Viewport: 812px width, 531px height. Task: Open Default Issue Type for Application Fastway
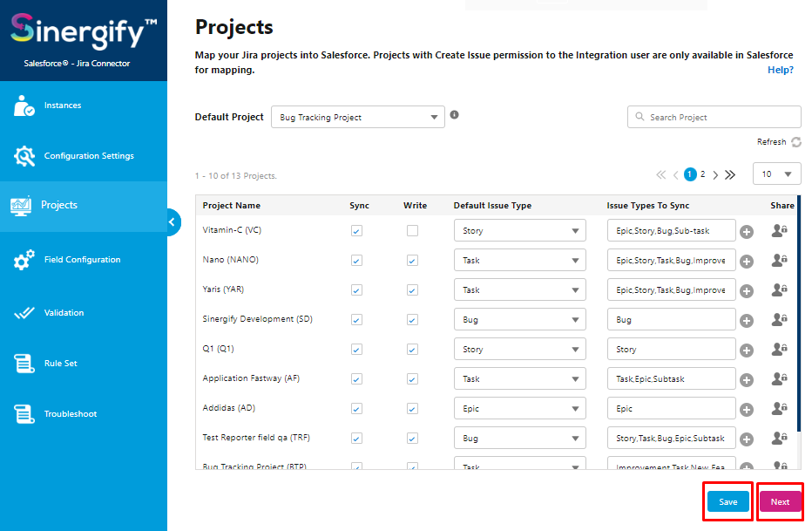point(520,379)
